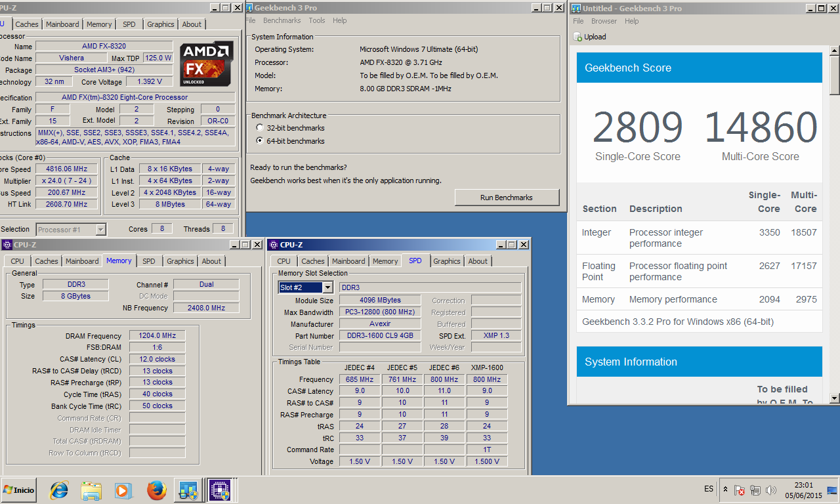Screen dimensions: 840x504
Task: Click the FSB:DRAM value 1:6
Action: coord(157,348)
